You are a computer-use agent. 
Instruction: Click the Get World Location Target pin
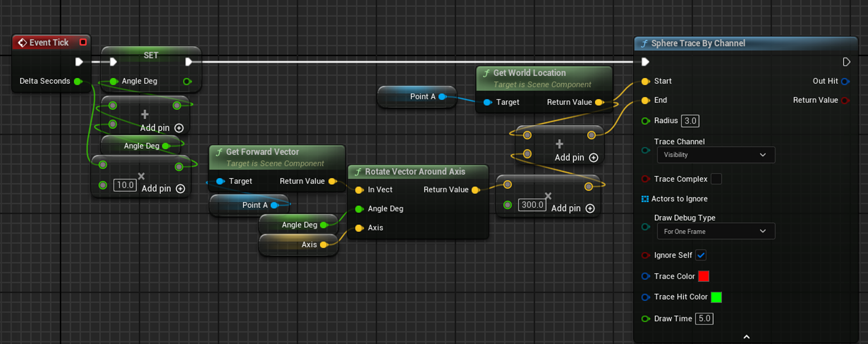[487, 102]
